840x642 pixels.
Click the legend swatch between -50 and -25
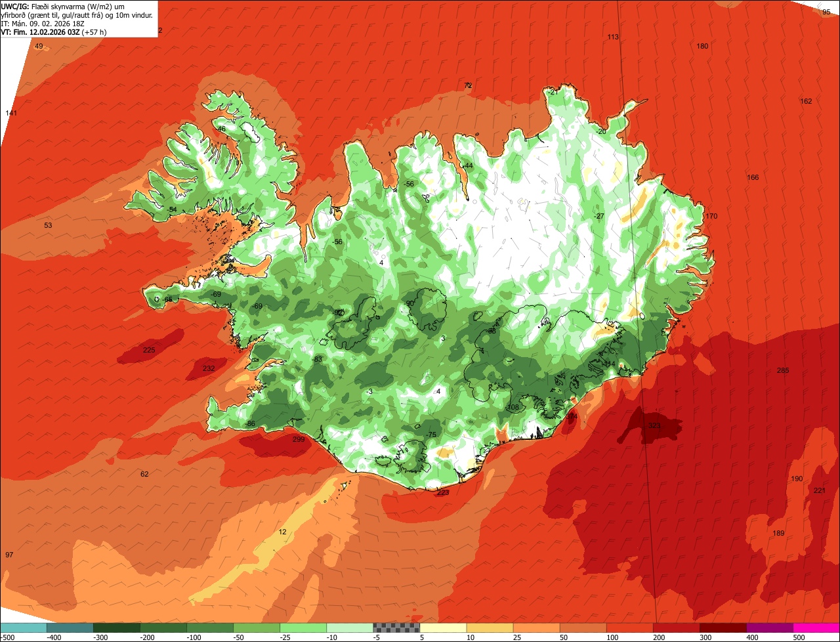257,628
